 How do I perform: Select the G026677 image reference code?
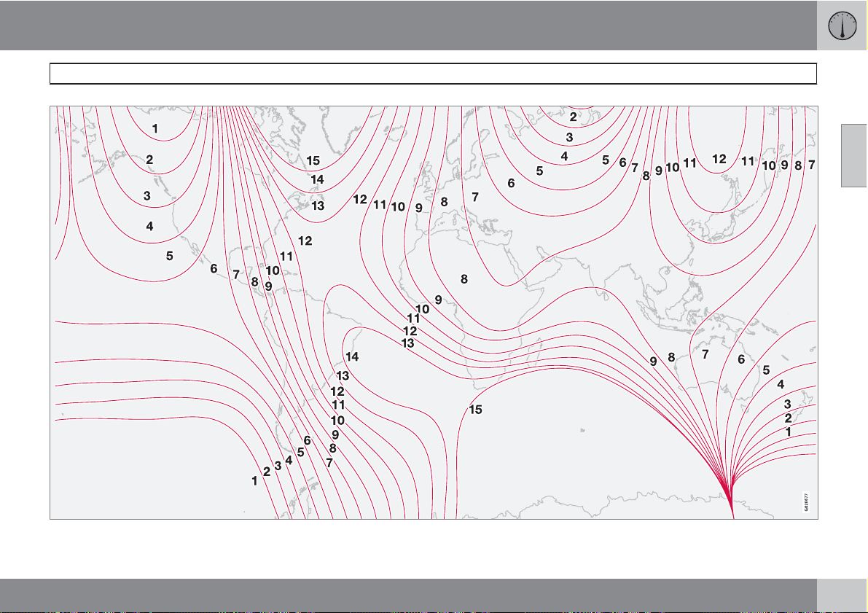click(807, 503)
